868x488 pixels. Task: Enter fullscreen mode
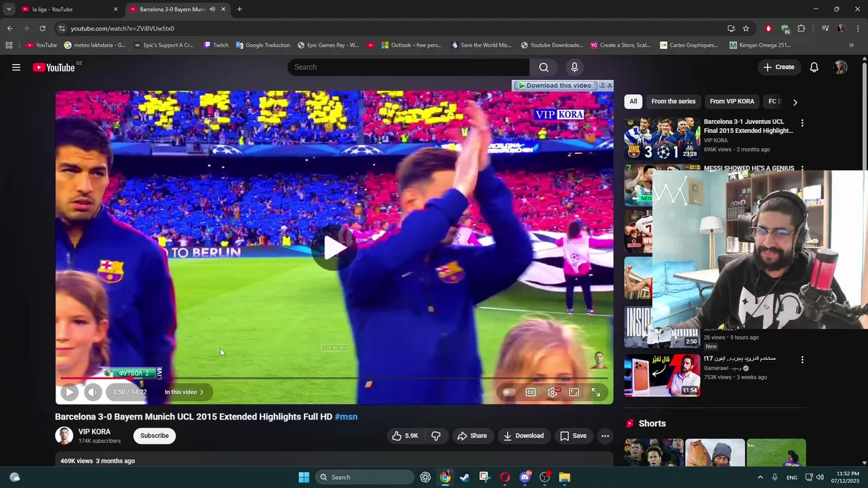[x=596, y=392]
